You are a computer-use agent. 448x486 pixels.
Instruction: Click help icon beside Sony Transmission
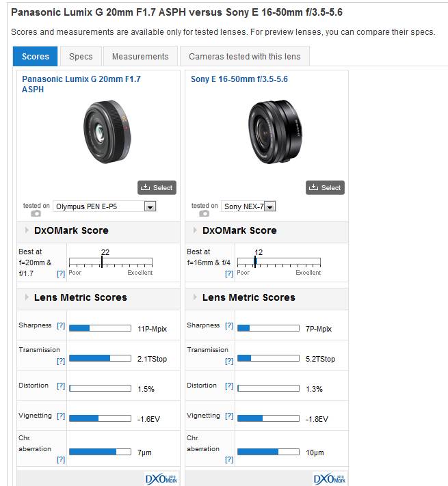click(229, 361)
